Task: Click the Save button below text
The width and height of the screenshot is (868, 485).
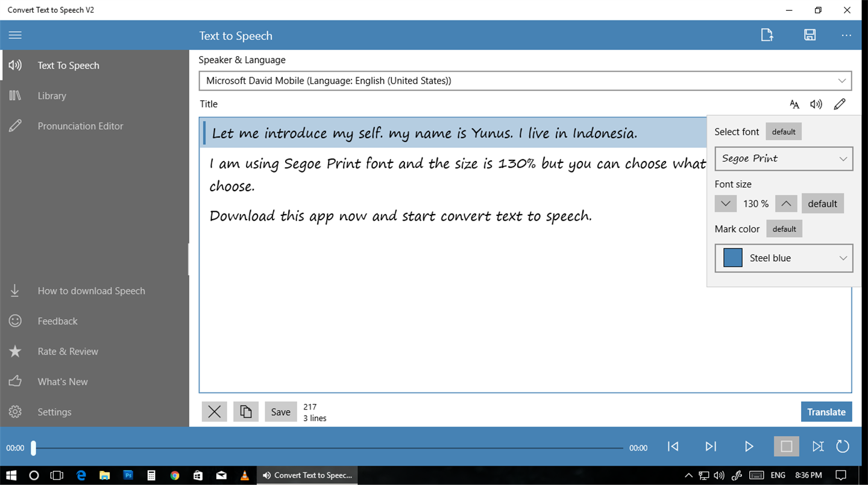Action: point(281,411)
